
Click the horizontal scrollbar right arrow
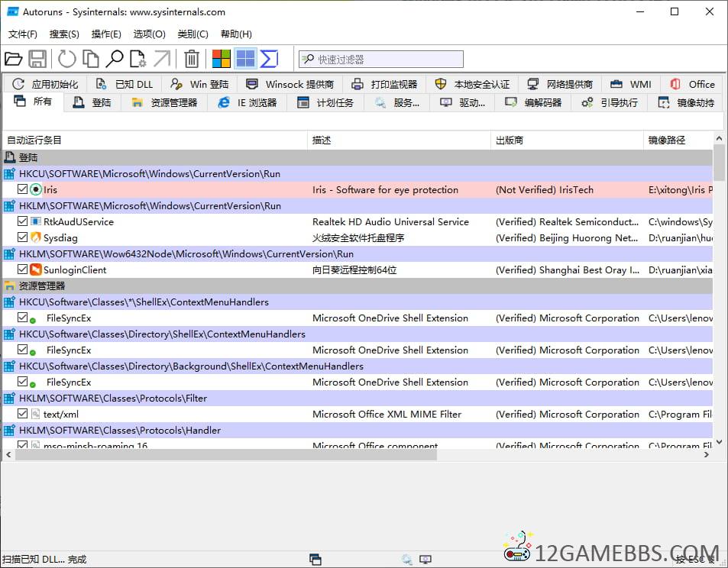[x=707, y=455]
